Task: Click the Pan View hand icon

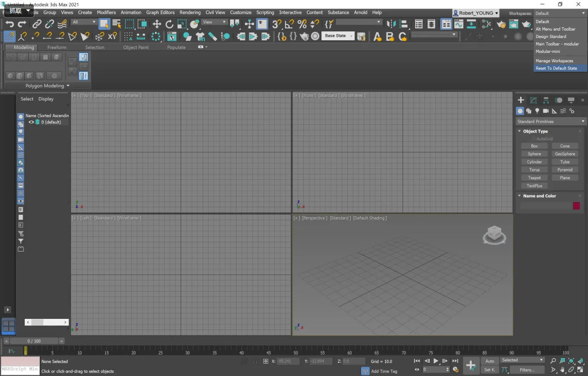Action: coord(562,370)
